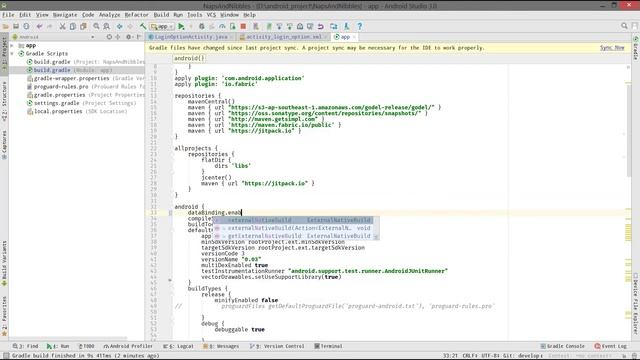This screenshot has height=360, width=640.
Task: Open the Logcat tool window
Action: tap(178, 346)
